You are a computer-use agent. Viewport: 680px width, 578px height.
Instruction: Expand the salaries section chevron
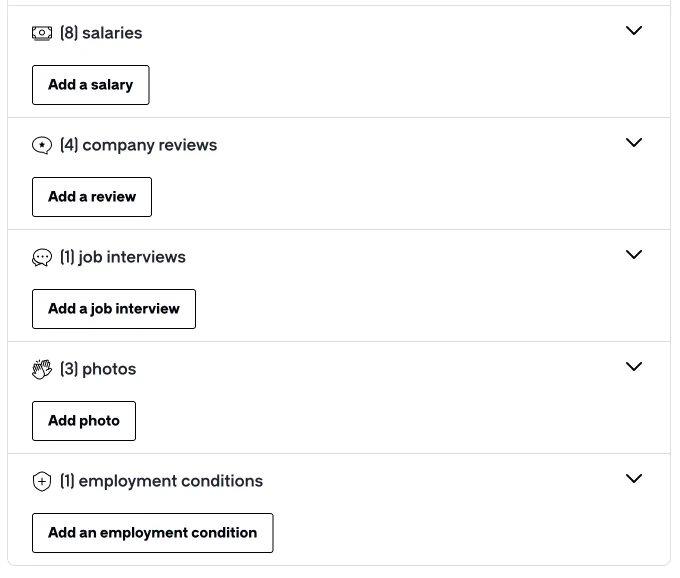click(x=634, y=30)
